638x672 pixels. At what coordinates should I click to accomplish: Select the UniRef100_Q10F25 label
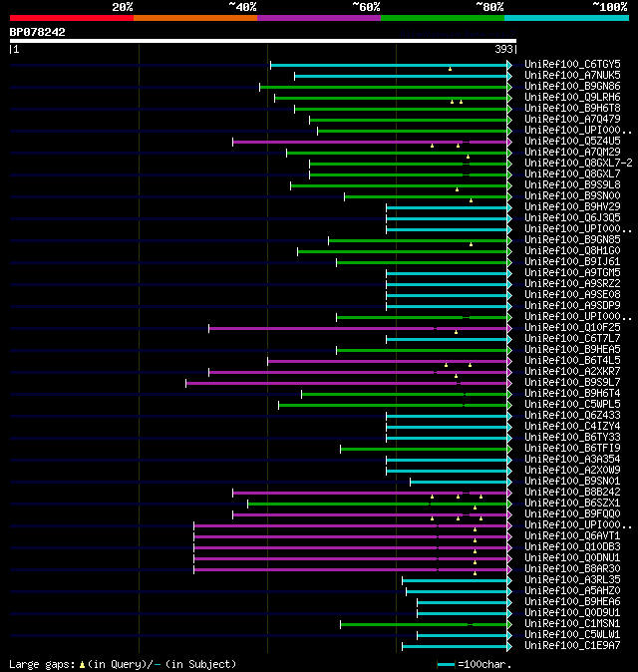(x=572, y=327)
